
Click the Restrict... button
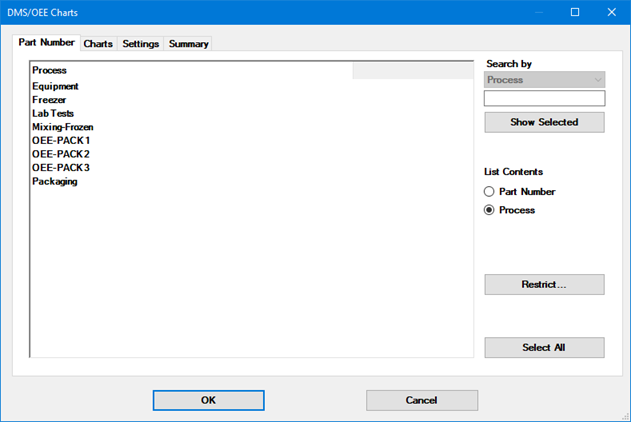[x=544, y=285]
